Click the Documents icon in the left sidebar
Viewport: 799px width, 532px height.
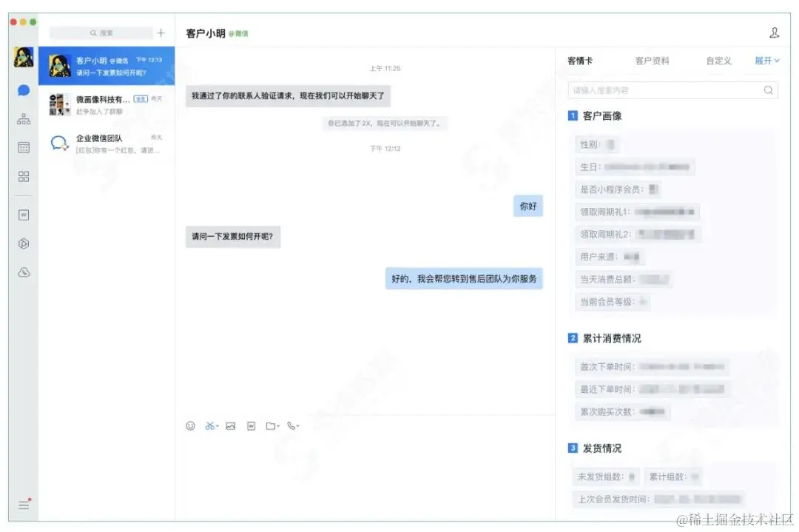(22, 215)
